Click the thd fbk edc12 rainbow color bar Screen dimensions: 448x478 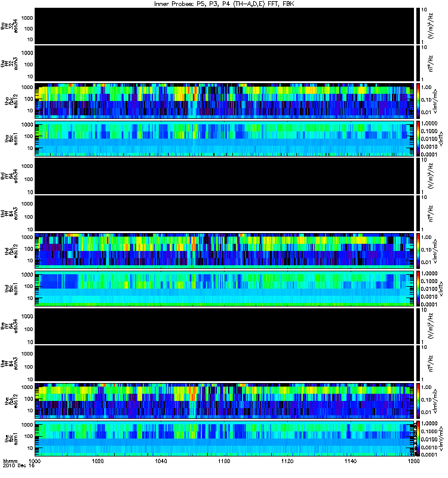click(419, 251)
